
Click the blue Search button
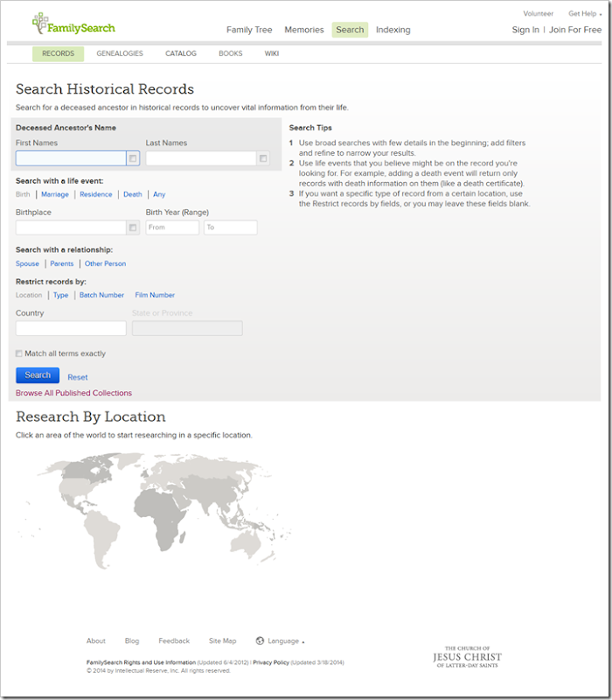click(38, 375)
